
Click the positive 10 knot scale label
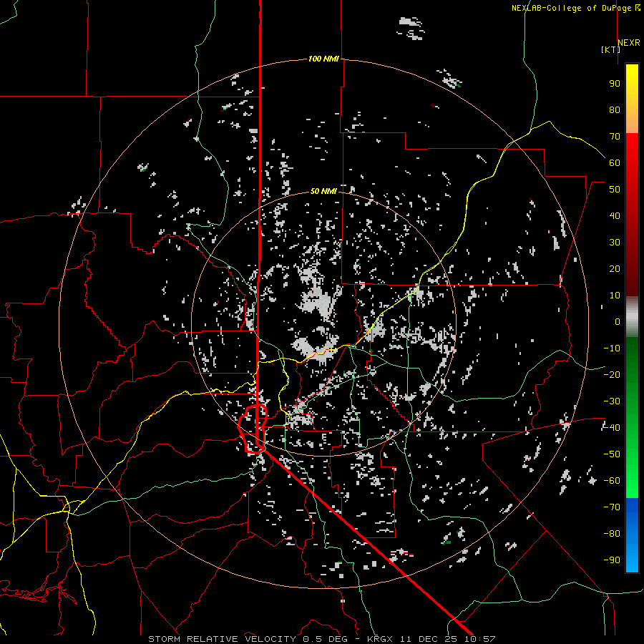point(615,296)
